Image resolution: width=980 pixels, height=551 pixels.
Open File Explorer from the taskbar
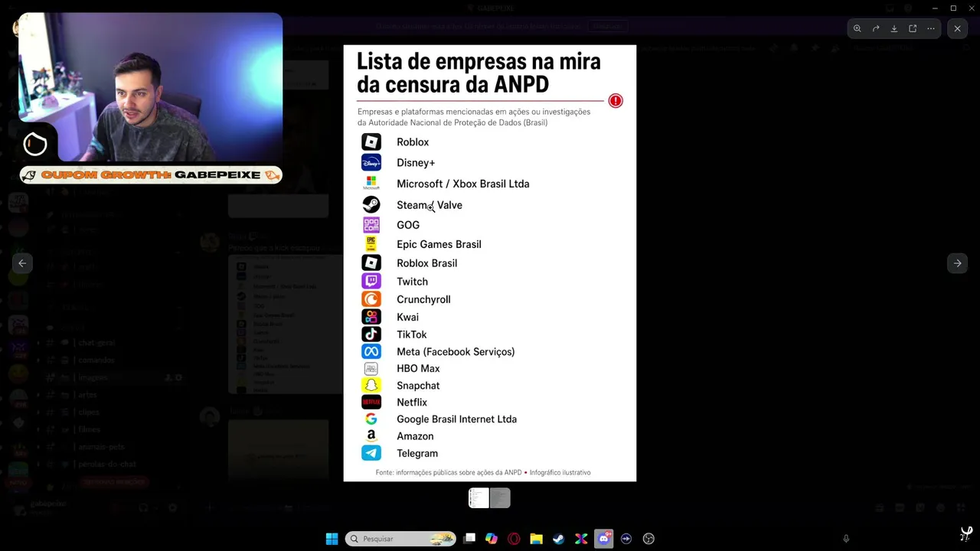(x=537, y=539)
